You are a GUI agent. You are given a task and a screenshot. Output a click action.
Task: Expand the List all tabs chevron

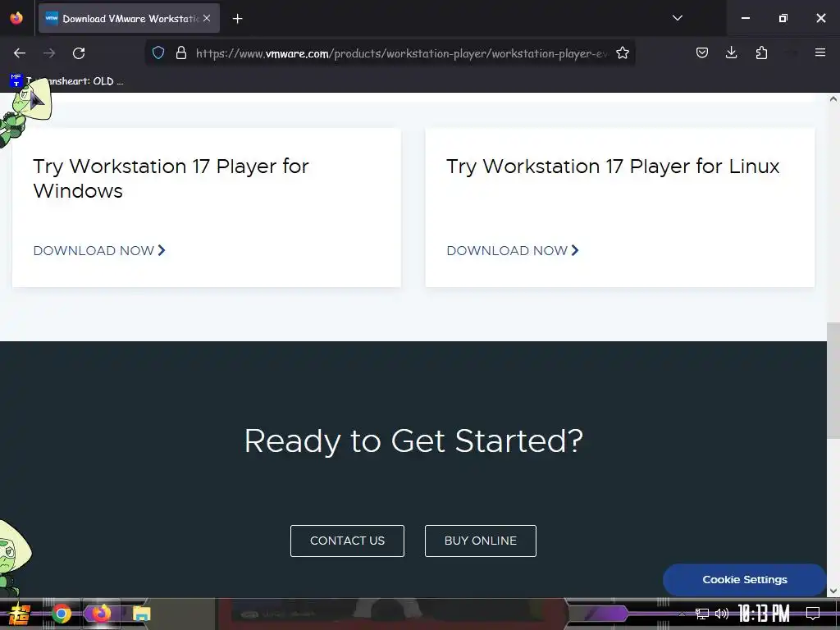tap(677, 18)
